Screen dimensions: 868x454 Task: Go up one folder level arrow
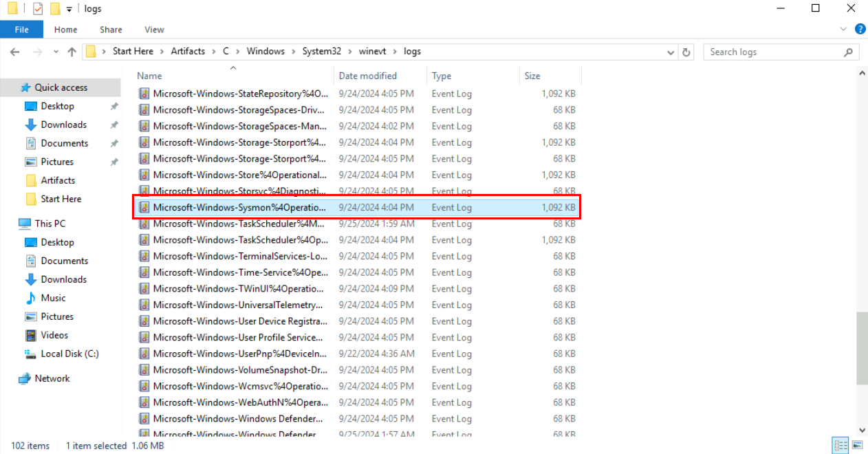point(72,52)
